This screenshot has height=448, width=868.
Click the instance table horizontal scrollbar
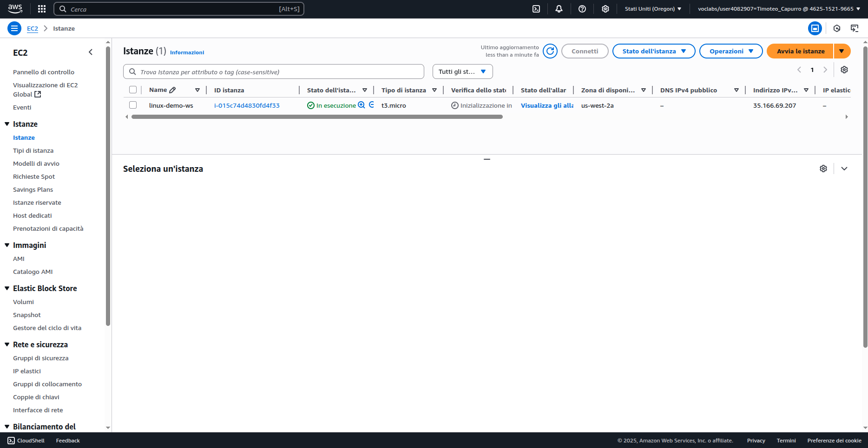(x=317, y=117)
